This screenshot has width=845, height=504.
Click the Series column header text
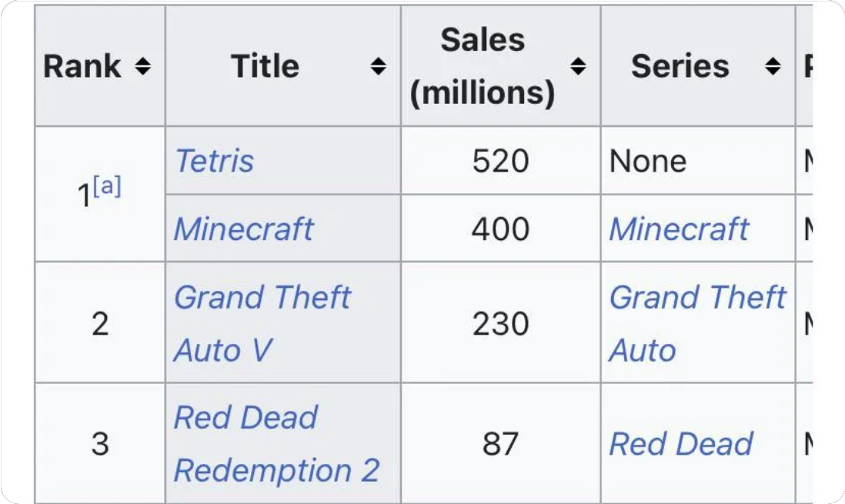tap(680, 66)
